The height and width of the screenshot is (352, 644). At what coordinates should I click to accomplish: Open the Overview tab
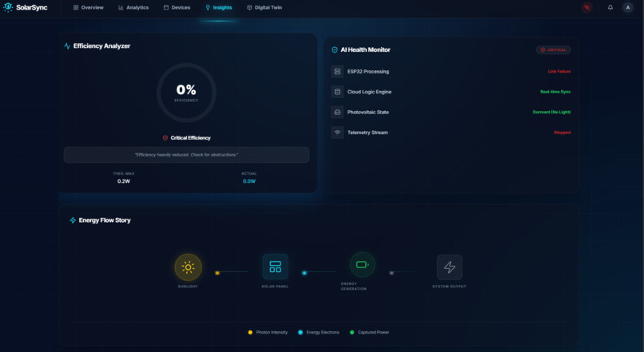(89, 7)
